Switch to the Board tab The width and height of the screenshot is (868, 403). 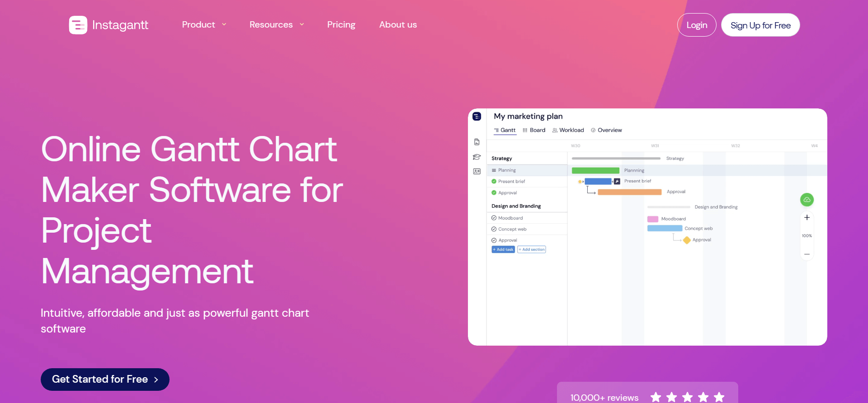pos(534,130)
